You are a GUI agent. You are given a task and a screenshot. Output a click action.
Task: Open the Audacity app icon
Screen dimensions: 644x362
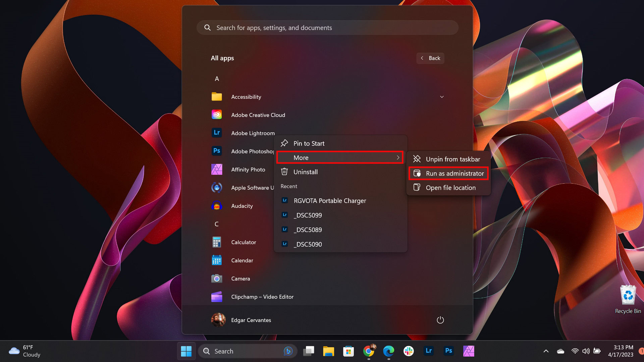pos(217,205)
